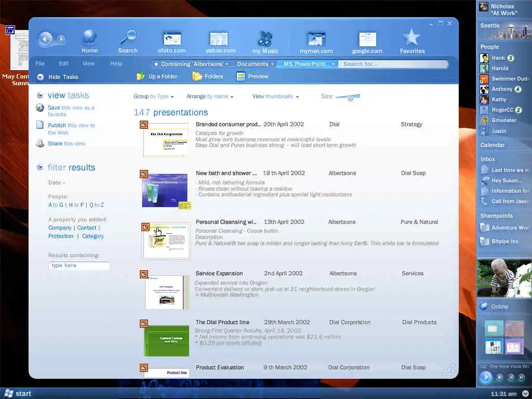The width and height of the screenshot is (532, 399).
Task: Click the Search for input box
Action: pos(394,64)
